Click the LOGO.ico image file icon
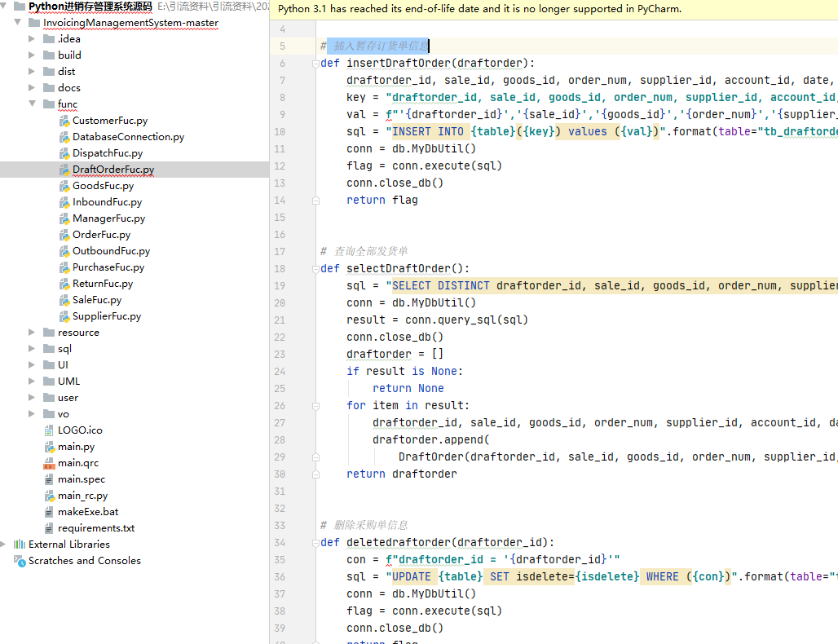The height and width of the screenshot is (644, 838). point(49,430)
